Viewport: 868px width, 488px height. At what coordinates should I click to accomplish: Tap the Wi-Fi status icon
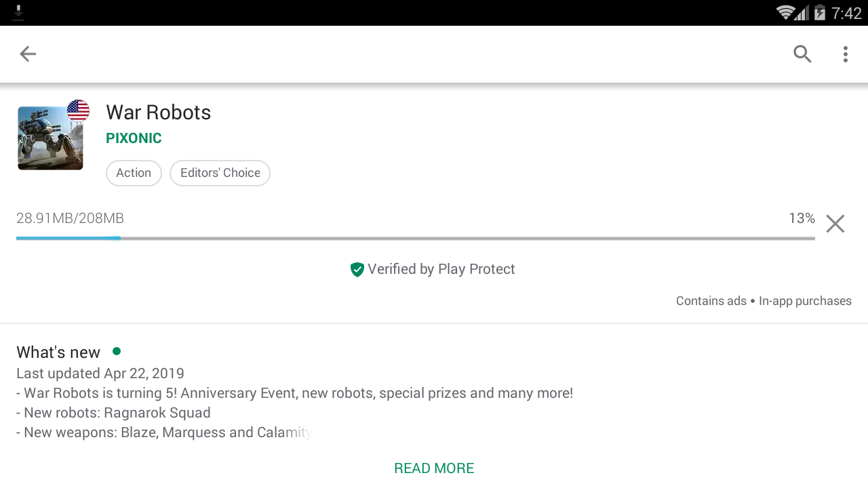coord(786,12)
